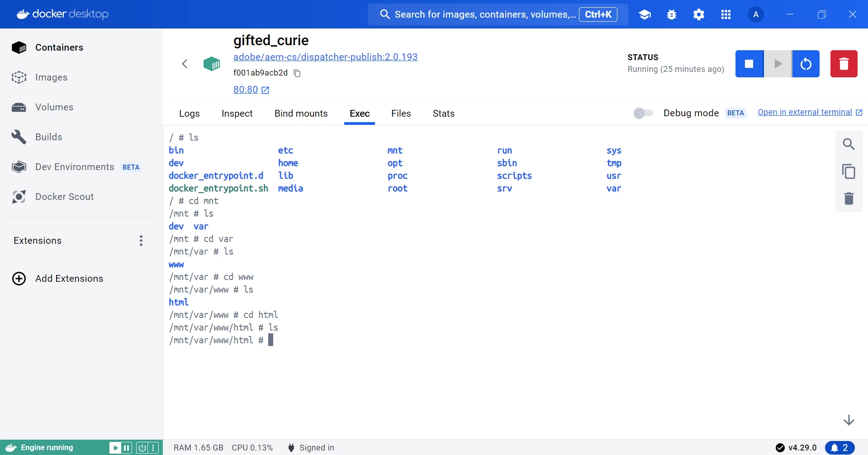Click the container cube icon beside gifted_curie
The width and height of the screenshot is (868, 455).
[x=212, y=64]
